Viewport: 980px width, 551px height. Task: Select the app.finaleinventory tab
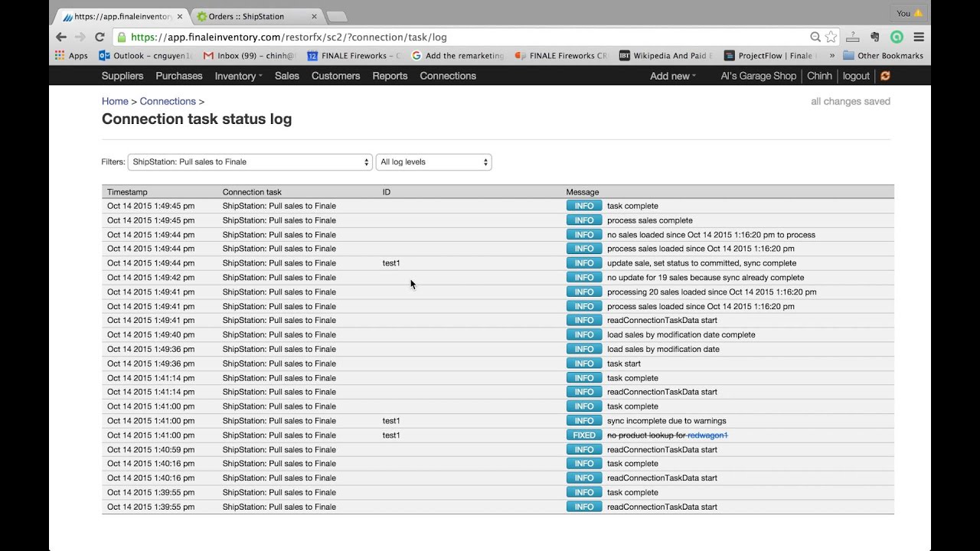click(x=122, y=16)
